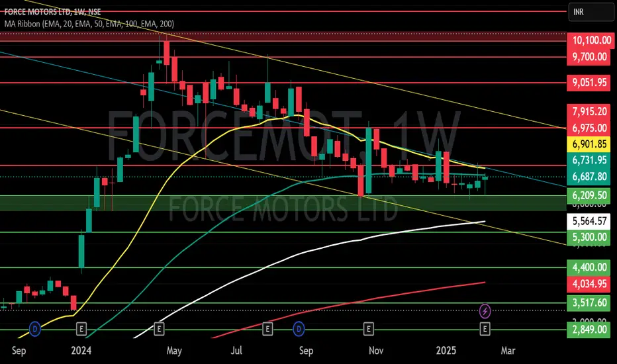Click the green 5,300.00 price label
This screenshot has height=364, width=617.
[x=589, y=238]
